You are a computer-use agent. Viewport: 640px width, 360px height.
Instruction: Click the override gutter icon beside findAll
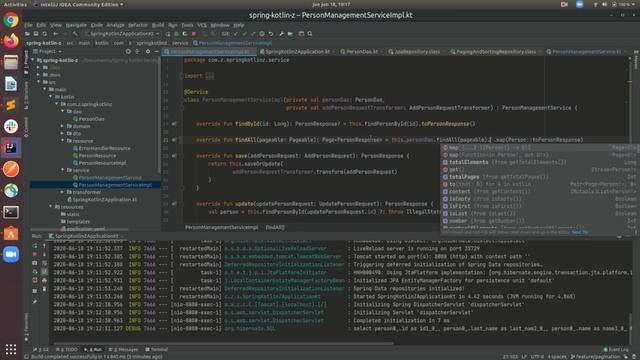pyautogui.click(x=174, y=140)
